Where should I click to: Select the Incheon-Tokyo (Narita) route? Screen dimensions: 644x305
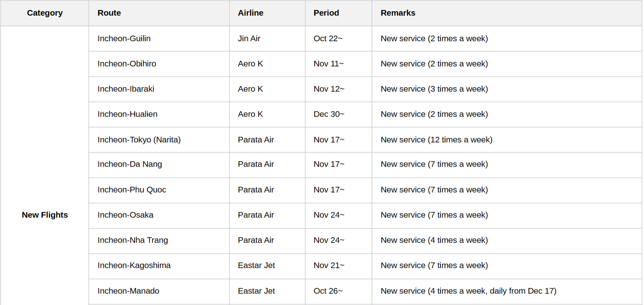coord(139,140)
